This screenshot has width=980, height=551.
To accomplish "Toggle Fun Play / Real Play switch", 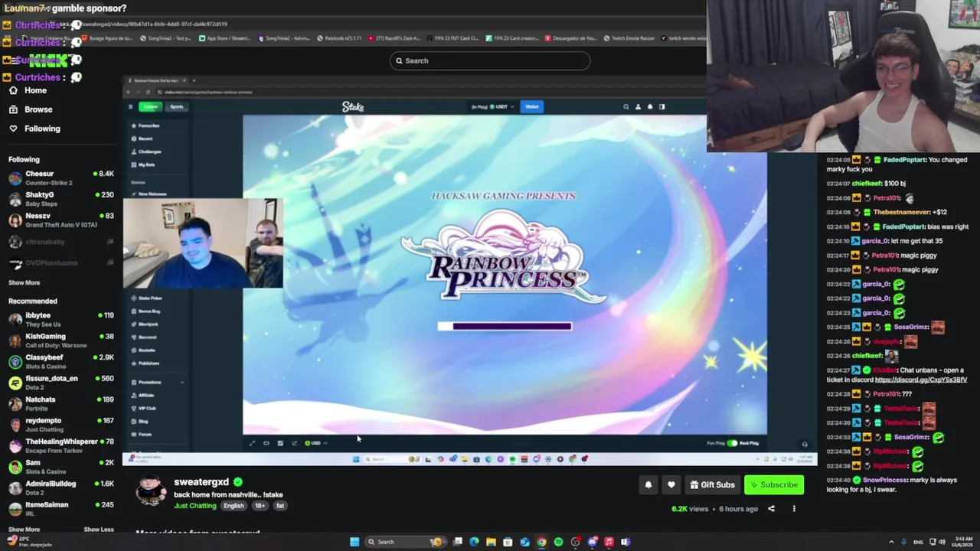I will [733, 443].
